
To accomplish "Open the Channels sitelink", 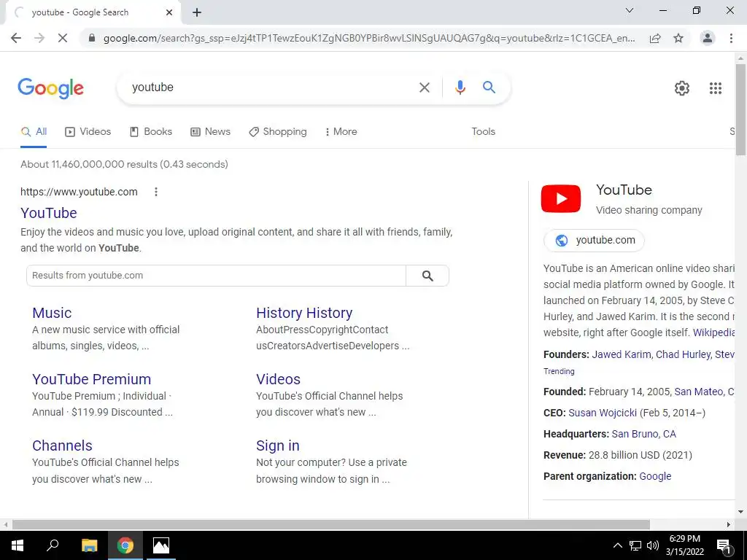I will (x=62, y=446).
